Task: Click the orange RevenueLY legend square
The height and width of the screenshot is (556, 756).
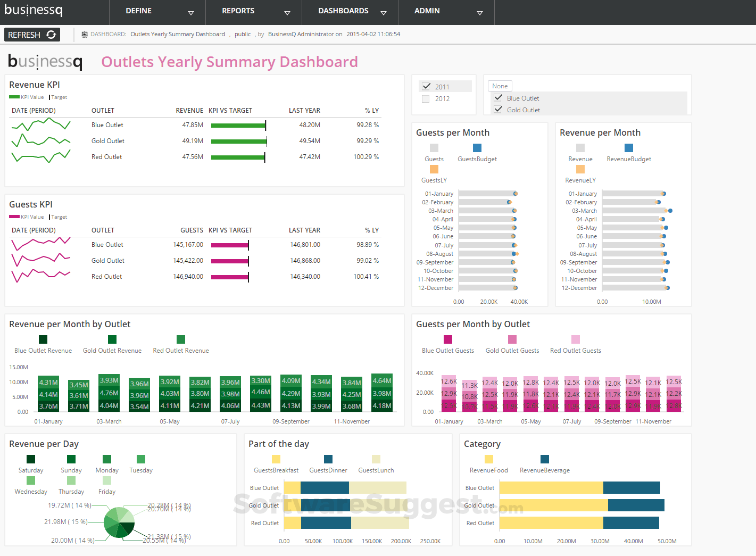Action: click(580, 169)
